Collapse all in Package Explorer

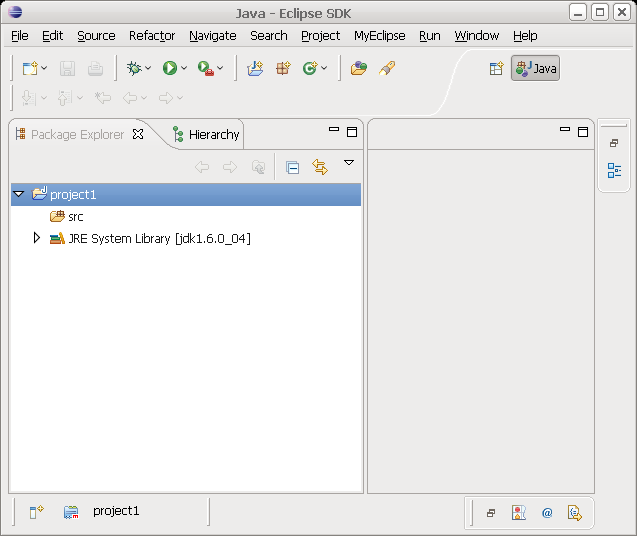click(292, 167)
